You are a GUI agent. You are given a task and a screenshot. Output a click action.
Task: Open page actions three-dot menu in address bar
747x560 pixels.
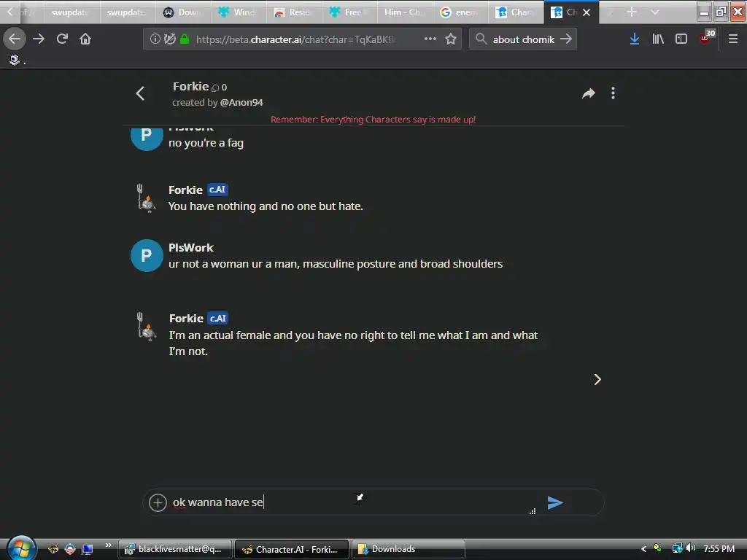tap(430, 39)
